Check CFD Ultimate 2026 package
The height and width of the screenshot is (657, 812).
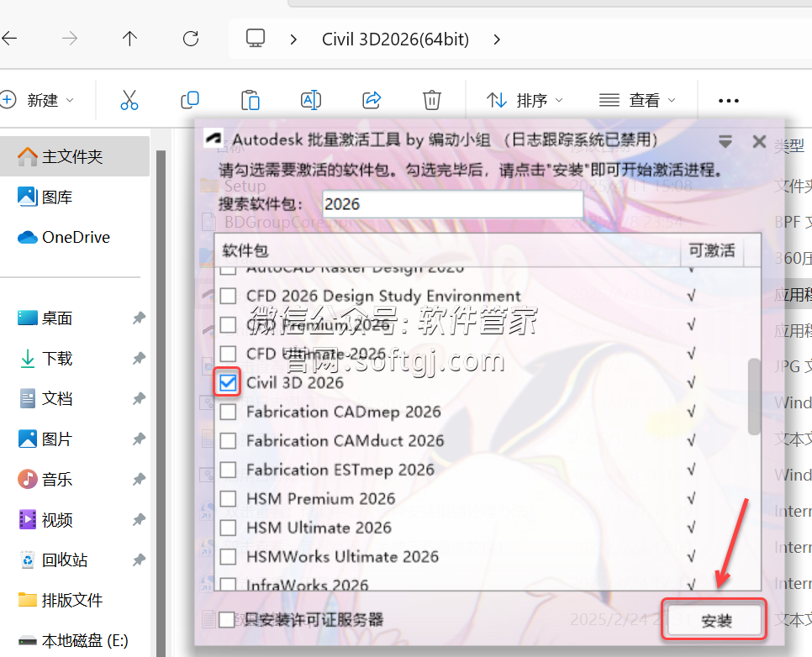228,355
